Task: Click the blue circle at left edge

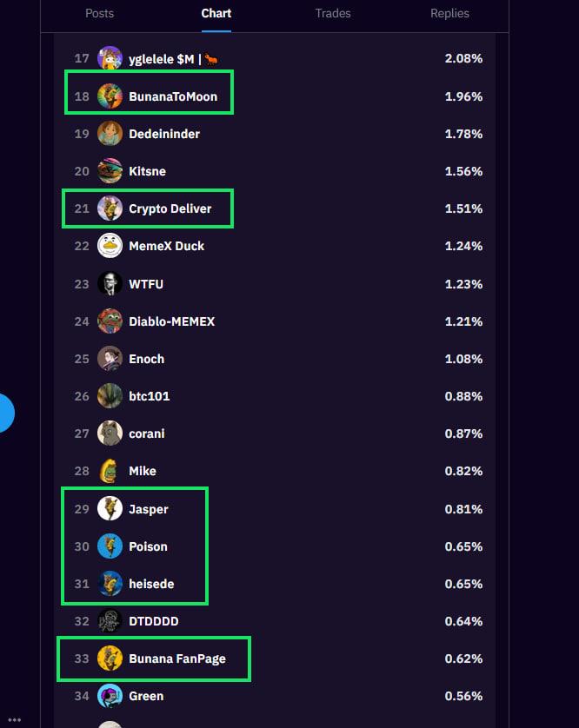Action: tap(4, 412)
